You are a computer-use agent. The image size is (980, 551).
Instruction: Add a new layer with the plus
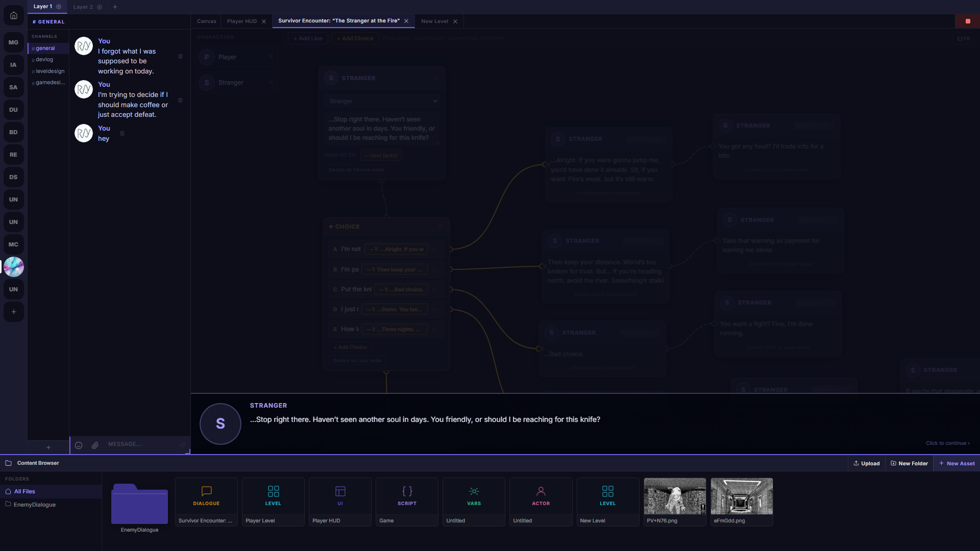point(115,7)
